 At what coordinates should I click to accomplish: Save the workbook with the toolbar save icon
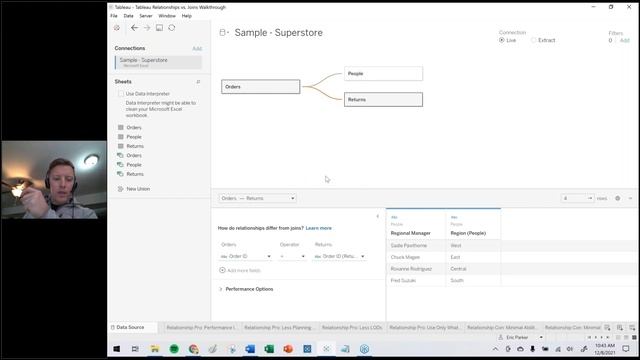point(159,28)
